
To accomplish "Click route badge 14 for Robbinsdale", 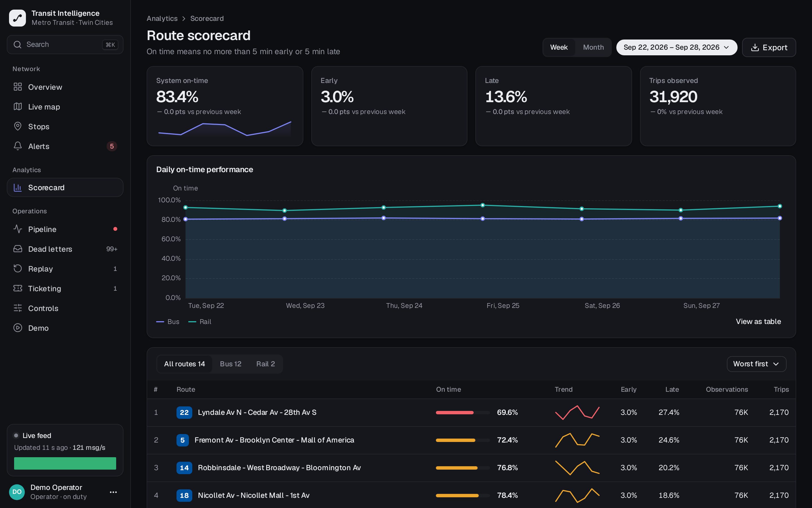I will tap(184, 468).
